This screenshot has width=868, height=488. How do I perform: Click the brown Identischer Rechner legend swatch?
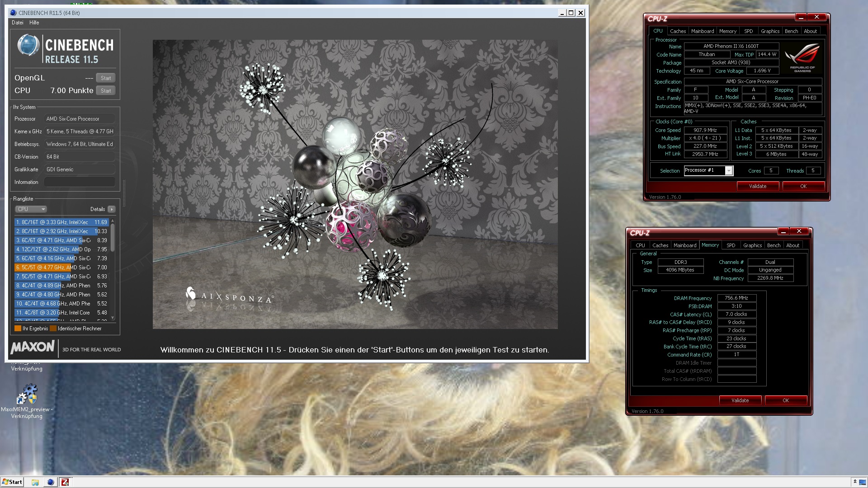point(53,328)
